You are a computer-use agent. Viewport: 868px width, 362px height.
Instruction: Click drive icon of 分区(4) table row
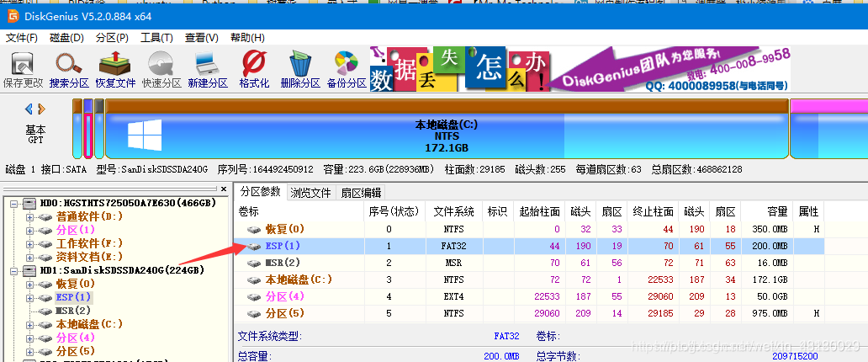(x=253, y=296)
